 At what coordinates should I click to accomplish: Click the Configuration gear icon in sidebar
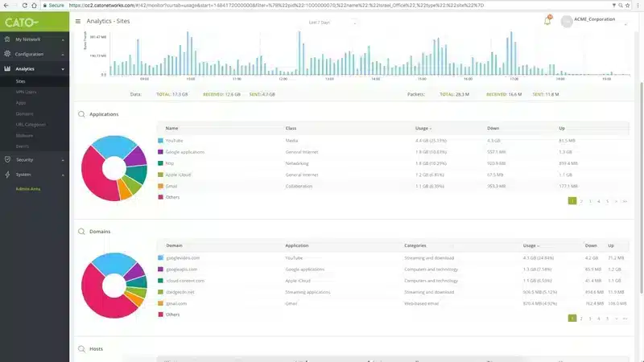pyautogui.click(x=7, y=54)
